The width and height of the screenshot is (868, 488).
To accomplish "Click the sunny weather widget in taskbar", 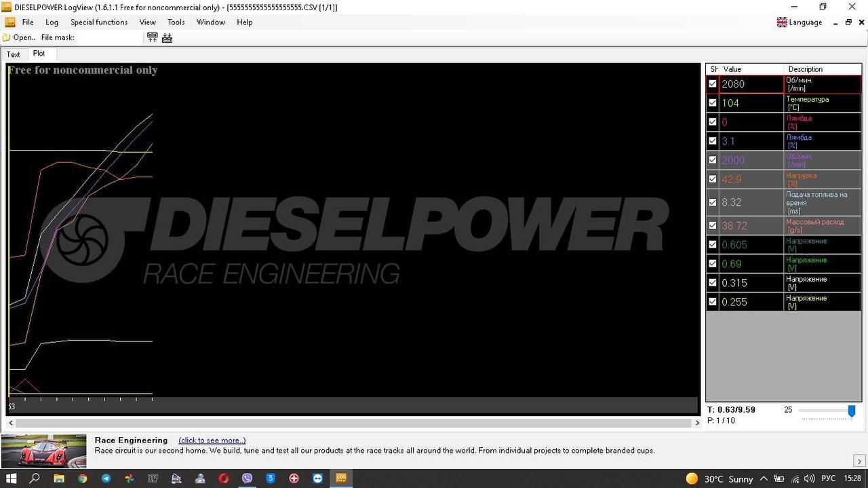I will 719,478.
